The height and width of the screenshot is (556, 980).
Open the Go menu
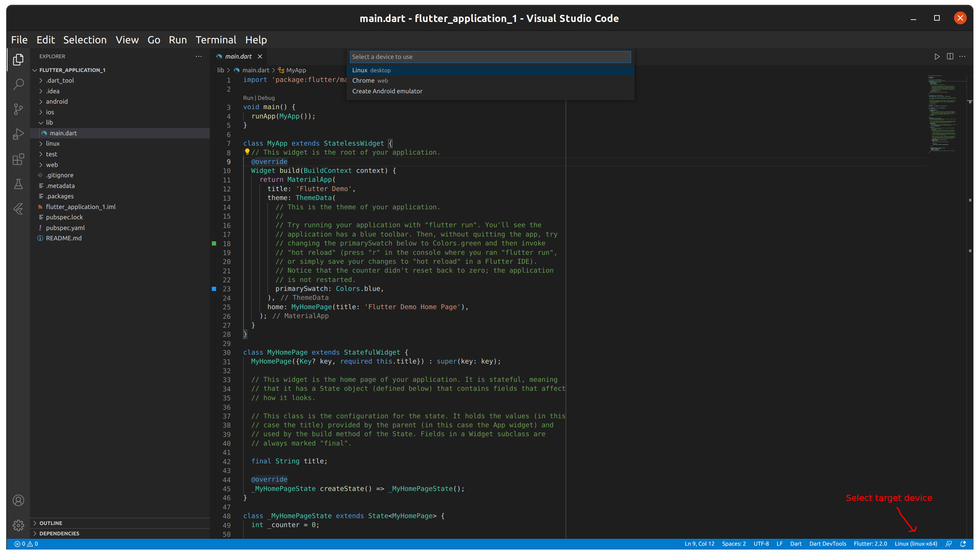[x=154, y=40]
